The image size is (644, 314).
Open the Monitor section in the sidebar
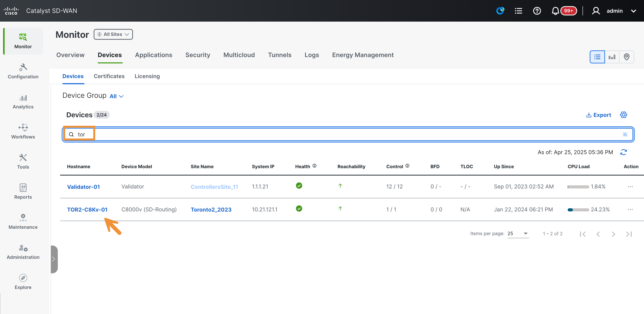click(23, 41)
